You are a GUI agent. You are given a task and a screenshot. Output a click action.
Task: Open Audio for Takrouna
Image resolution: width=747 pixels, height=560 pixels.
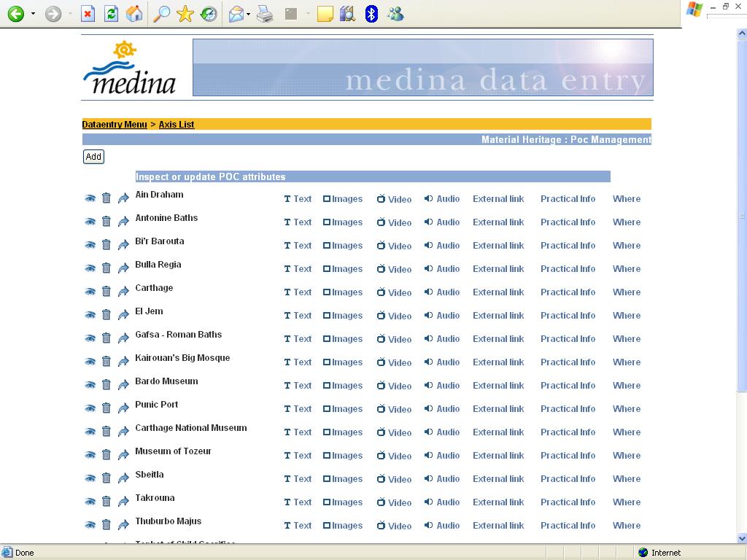(x=442, y=502)
